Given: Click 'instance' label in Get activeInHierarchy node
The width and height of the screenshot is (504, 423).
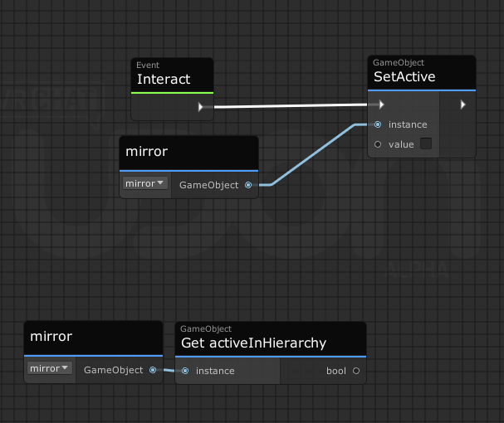Looking at the screenshot, I should (215, 371).
